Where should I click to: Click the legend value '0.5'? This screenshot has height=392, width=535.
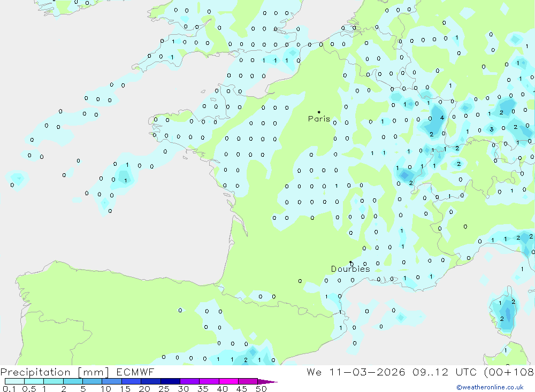[x=29, y=389]
